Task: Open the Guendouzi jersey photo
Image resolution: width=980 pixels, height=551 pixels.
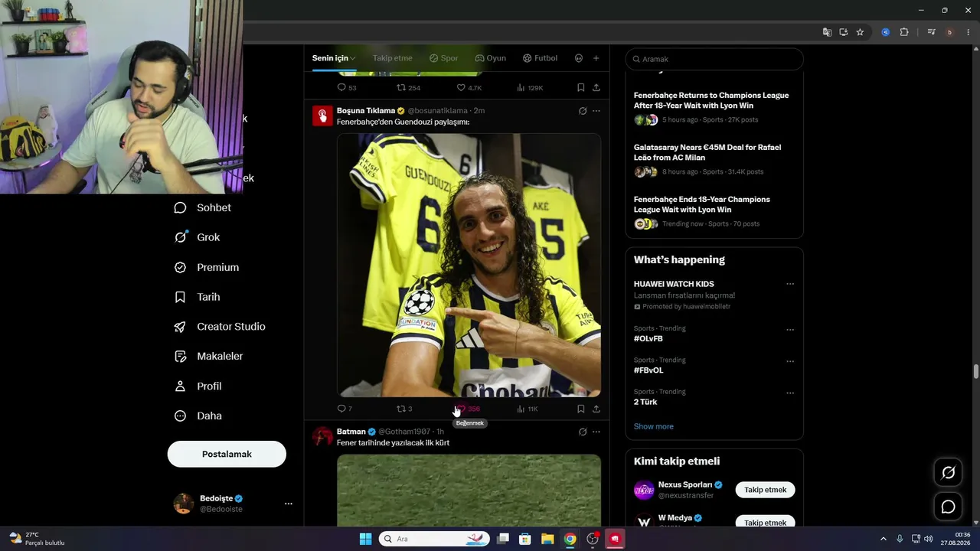Action: [469, 265]
